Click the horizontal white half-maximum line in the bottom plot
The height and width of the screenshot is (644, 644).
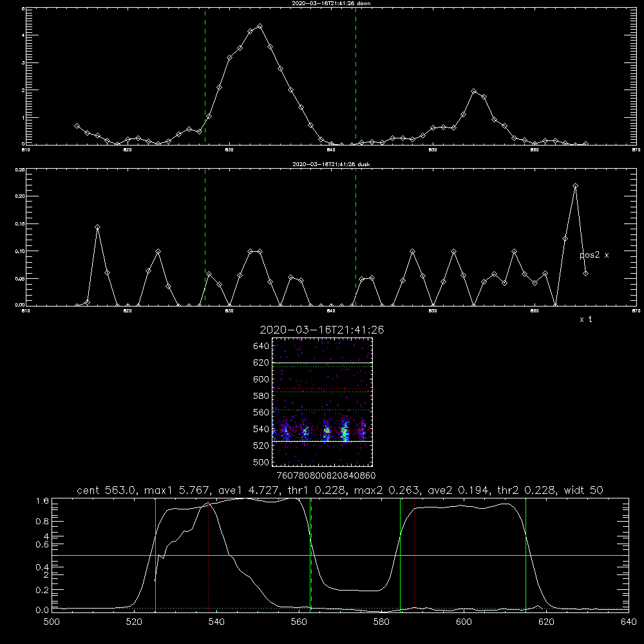tap(340, 555)
